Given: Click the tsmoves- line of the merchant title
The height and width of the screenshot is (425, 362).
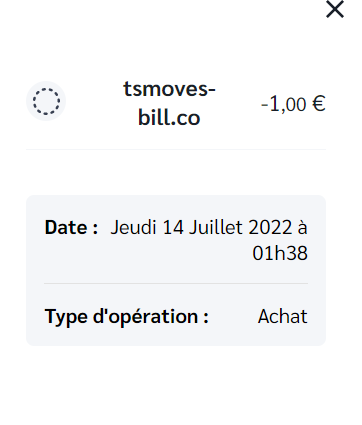Looking at the screenshot, I should coord(169,89).
